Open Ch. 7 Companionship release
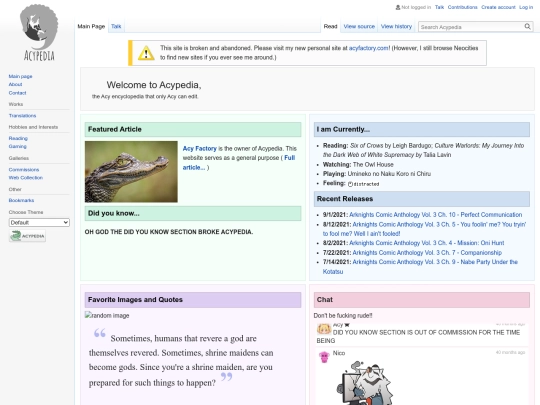Viewport: 540px width, 405px height. [x=427, y=252]
